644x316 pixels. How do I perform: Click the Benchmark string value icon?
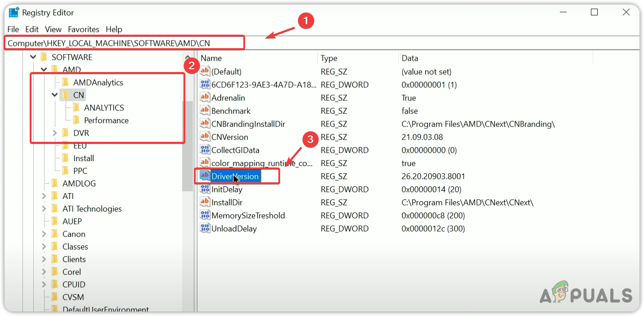(205, 111)
